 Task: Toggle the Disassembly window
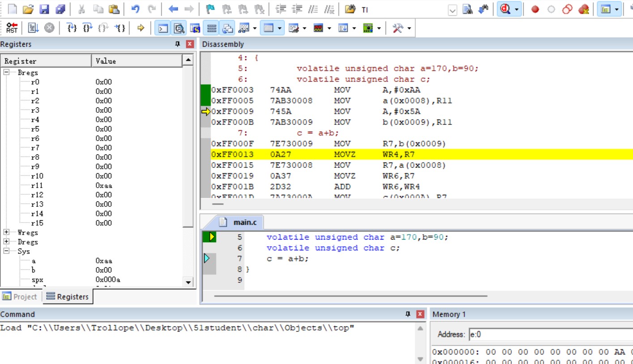179,28
